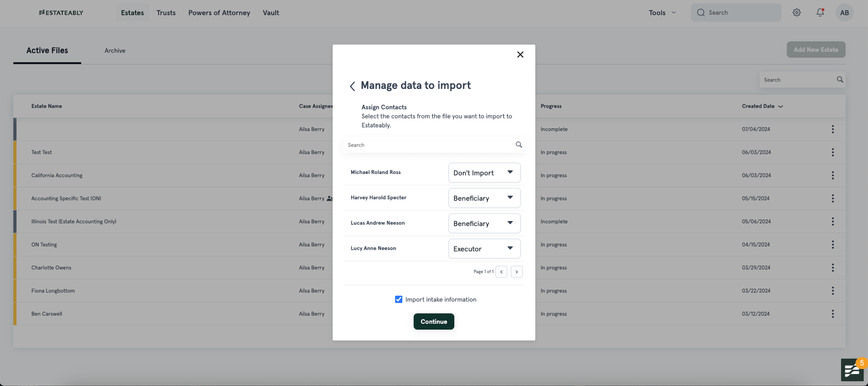Click the top navigation Search box
This screenshot has height=386, width=868.
pos(736,13)
